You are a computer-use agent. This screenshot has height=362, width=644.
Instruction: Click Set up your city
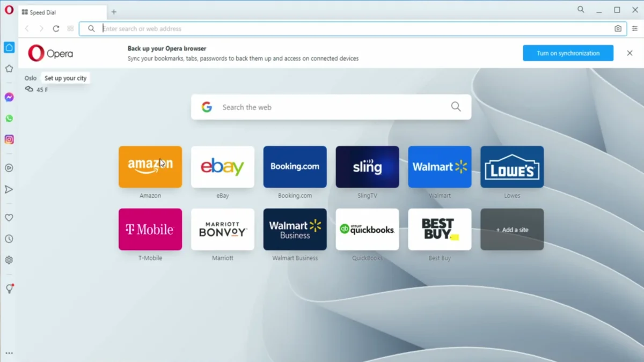click(x=65, y=78)
